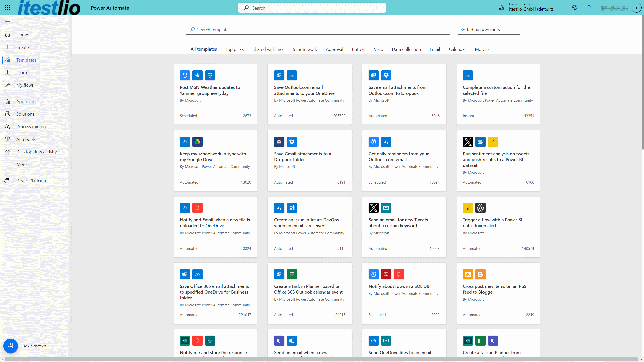Open the Ask a chatbot icon
This screenshot has height=362, width=644.
[x=11, y=346]
